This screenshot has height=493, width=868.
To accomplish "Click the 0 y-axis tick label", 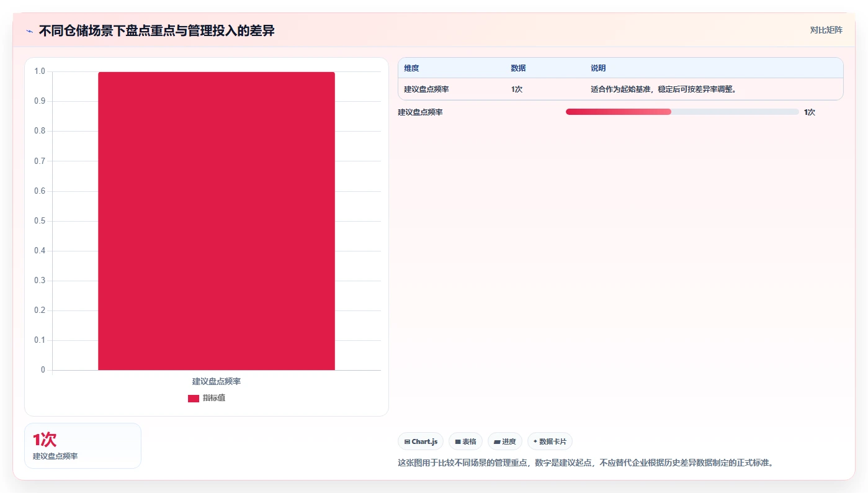I will tap(43, 370).
